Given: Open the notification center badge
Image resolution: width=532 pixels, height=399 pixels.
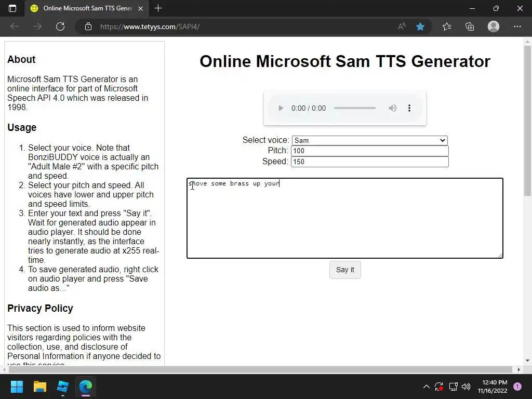Looking at the screenshot, I should pos(517,387).
